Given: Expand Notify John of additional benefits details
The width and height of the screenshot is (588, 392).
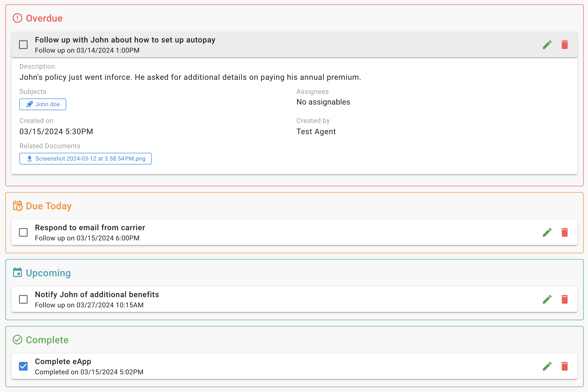Looking at the screenshot, I should click(x=300, y=300).
